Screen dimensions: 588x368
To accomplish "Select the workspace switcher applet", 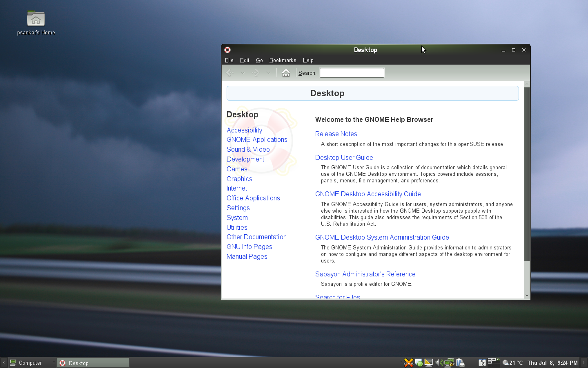I will click(493, 362).
